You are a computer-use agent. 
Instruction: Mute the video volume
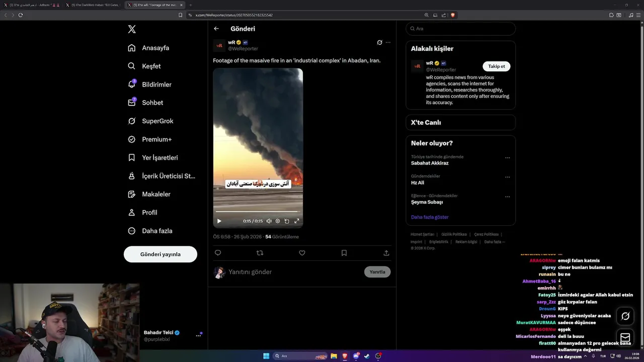(269, 221)
